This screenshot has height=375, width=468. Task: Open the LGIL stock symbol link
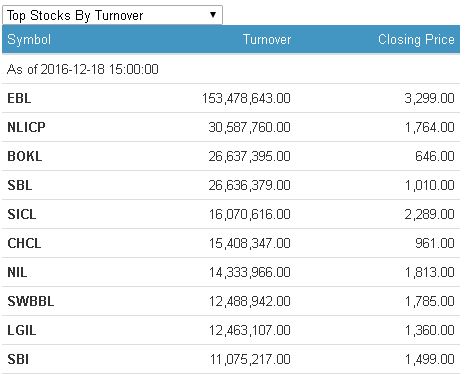[x=22, y=330]
